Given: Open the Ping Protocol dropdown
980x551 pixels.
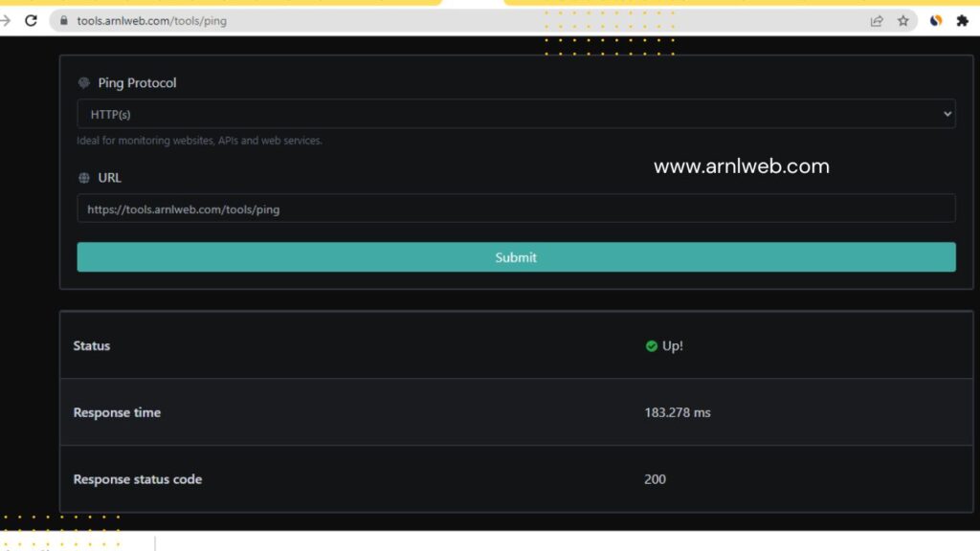Looking at the screenshot, I should pyautogui.click(x=516, y=113).
